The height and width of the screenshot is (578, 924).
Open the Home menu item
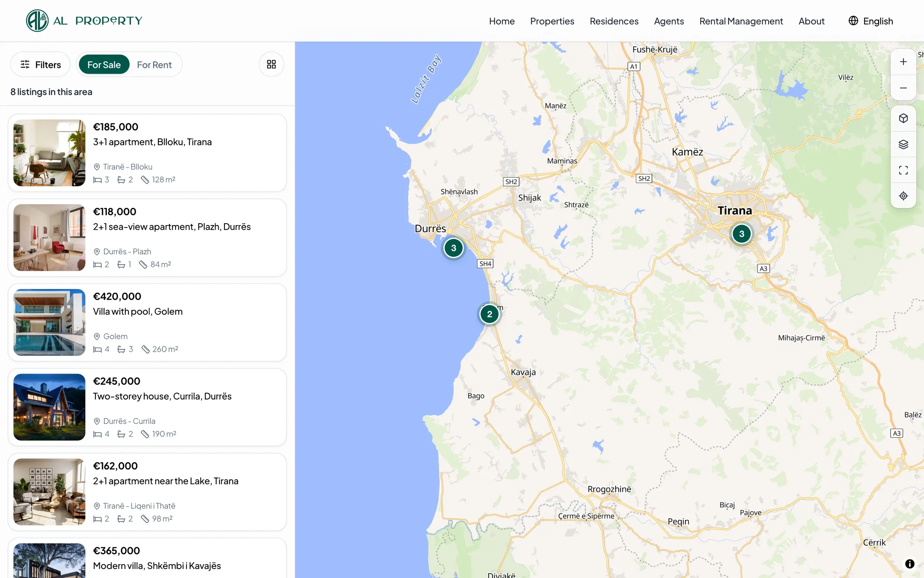tap(502, 21)
